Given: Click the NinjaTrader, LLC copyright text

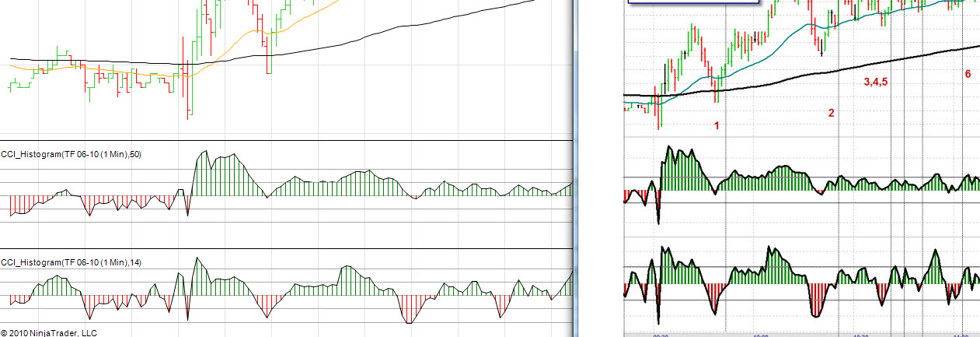Looking at the screenshot, I should pyautogui.click(x=49, y=332).
